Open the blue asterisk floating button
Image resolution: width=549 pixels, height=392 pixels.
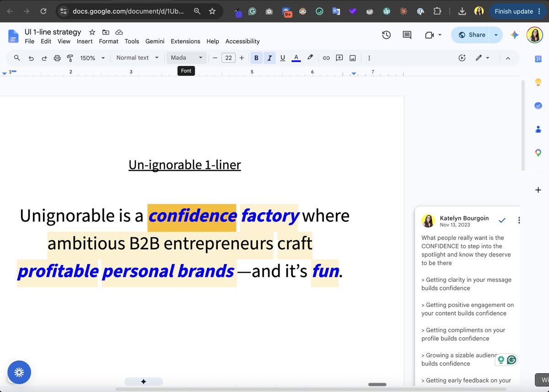19,372
